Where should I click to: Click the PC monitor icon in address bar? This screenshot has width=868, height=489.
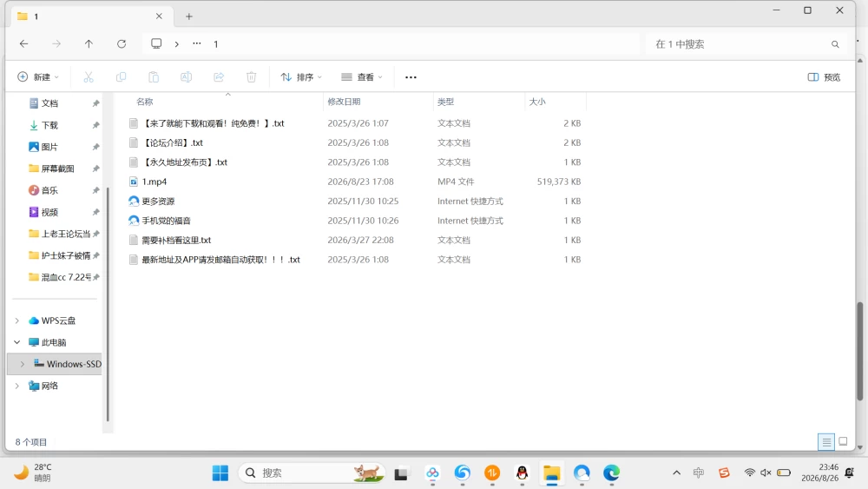tap(156, 43)
